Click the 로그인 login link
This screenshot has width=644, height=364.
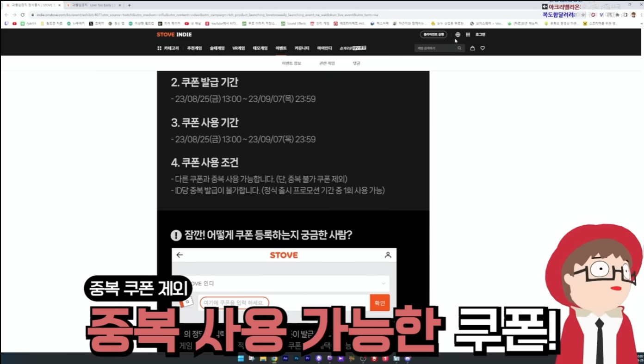tap(480, 35)
